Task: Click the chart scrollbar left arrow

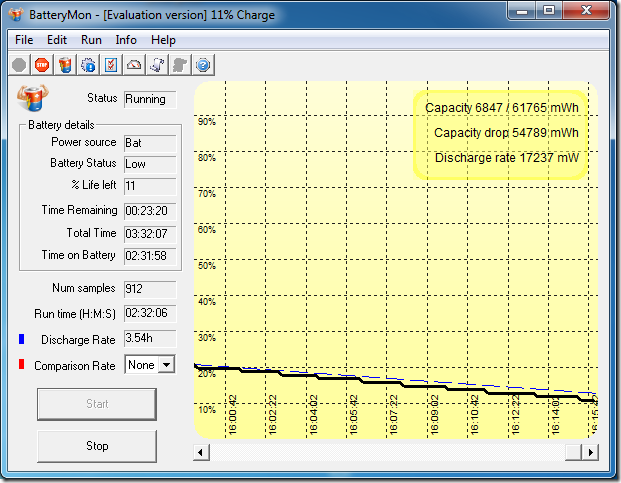Action: pyautogui.click(x=202, y=452)
